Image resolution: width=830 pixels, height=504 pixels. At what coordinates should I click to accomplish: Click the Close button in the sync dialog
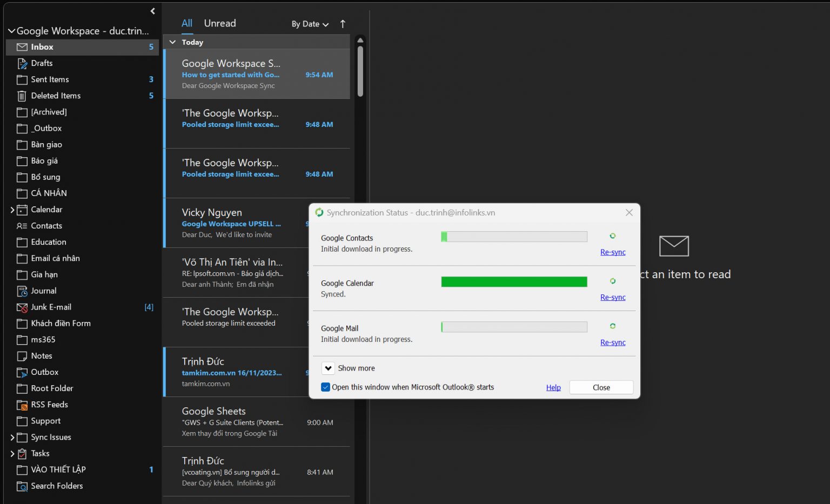[601, 387]
